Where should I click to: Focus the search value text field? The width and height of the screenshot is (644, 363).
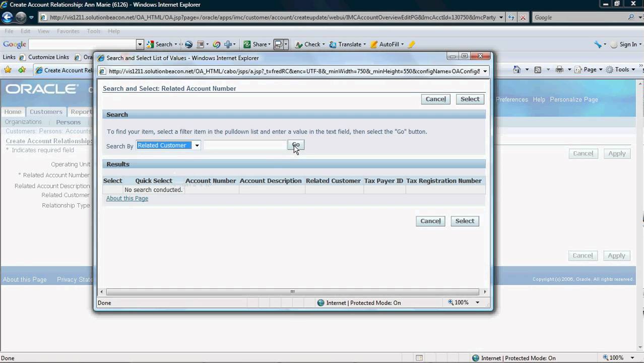pyautogui.click(x=245, y=145)
